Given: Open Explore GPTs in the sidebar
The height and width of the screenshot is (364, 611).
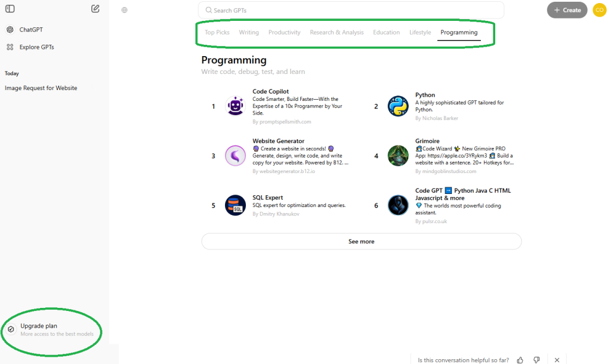Looking at the screenshot, I should 36,47.
